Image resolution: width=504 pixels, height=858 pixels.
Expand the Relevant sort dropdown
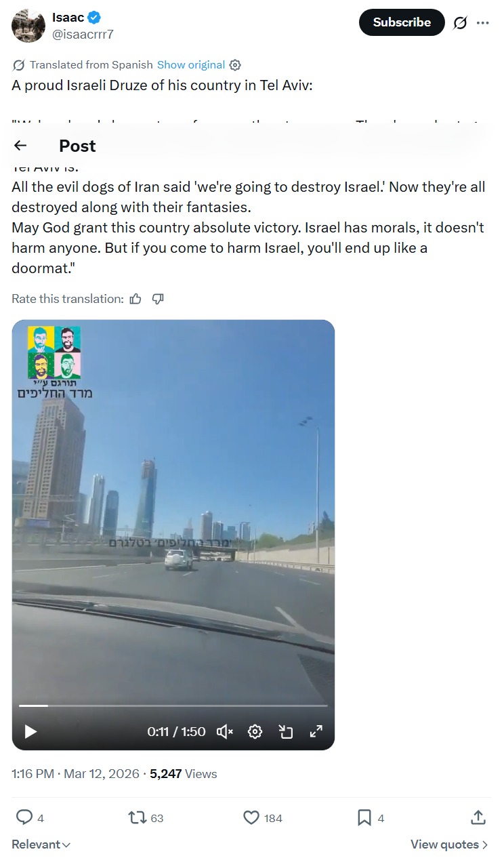tap(41, 844)
